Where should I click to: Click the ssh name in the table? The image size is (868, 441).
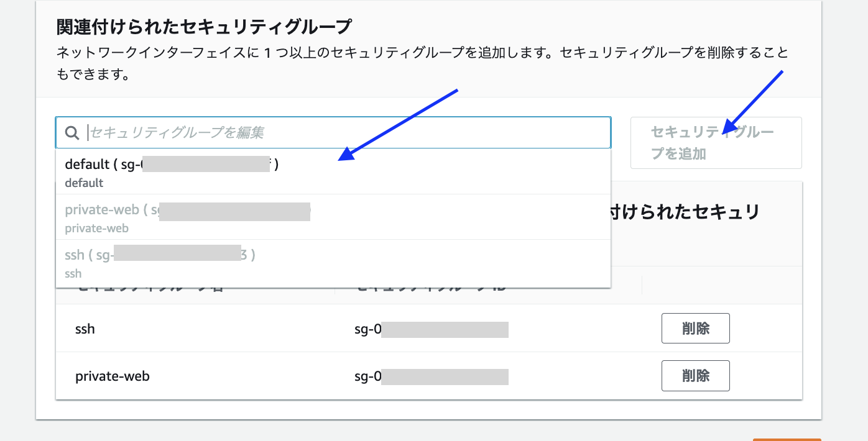coord(85,329)
